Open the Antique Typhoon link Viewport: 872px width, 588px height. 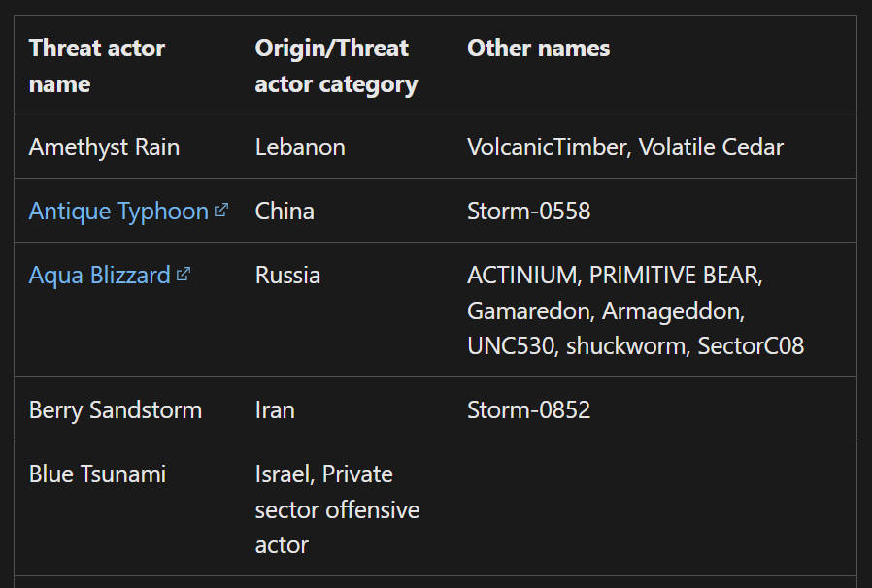pyautogui.click(x=118, y=212)
